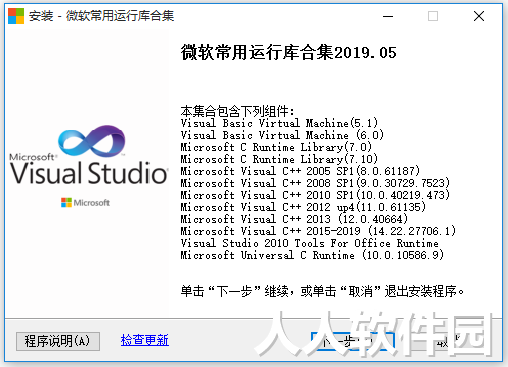Viewport: 508px width, 367px height.
Task: Click the small Microsoft four-color logo
Action: pyautogui.click(x=66, y=202)
